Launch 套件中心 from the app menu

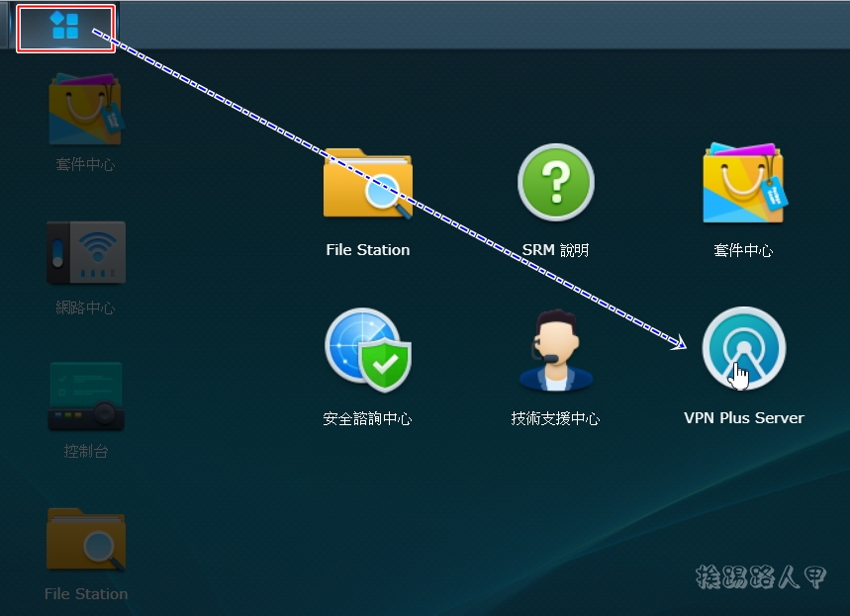[745, 183]
